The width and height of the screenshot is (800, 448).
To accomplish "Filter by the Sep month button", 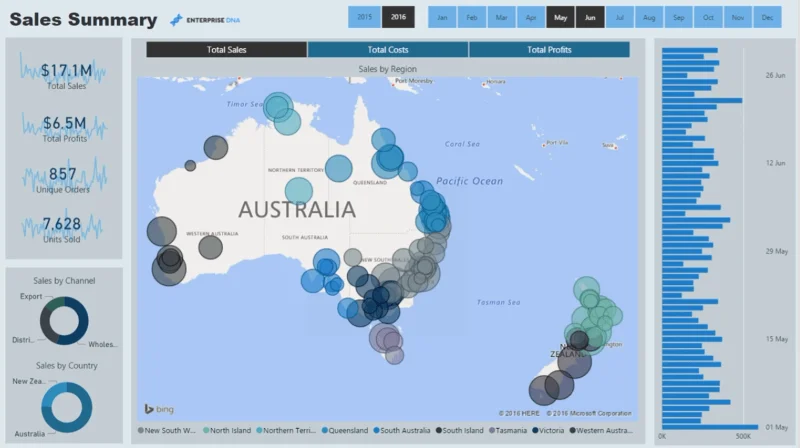I will (679, 17).
